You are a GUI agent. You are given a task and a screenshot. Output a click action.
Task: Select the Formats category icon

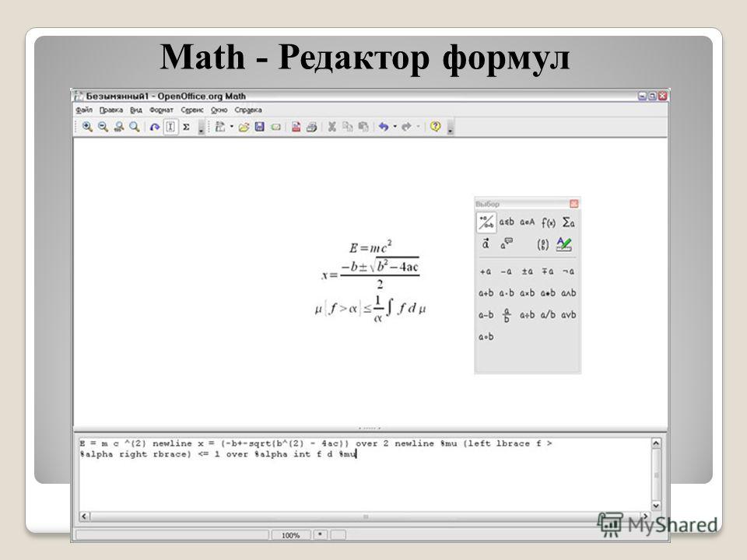pyautogui.click(x=564, y=244)
